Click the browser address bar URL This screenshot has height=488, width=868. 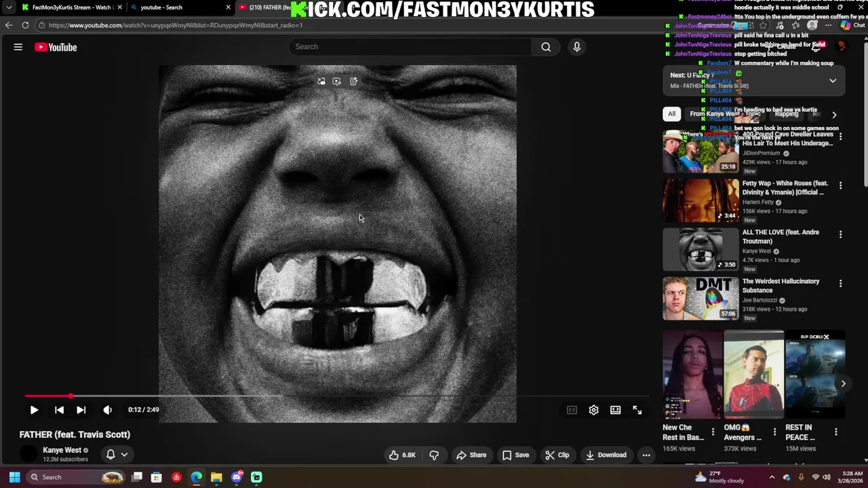click(176, 25)
